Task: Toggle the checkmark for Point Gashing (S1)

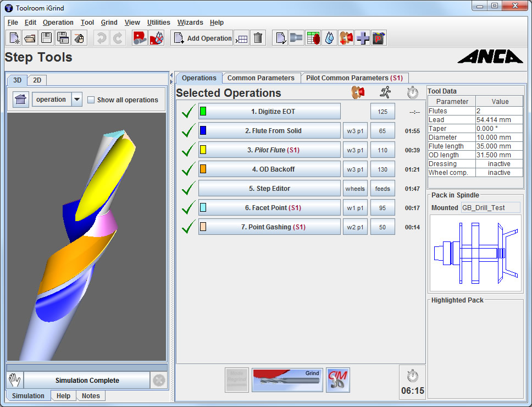Action: 189,227
